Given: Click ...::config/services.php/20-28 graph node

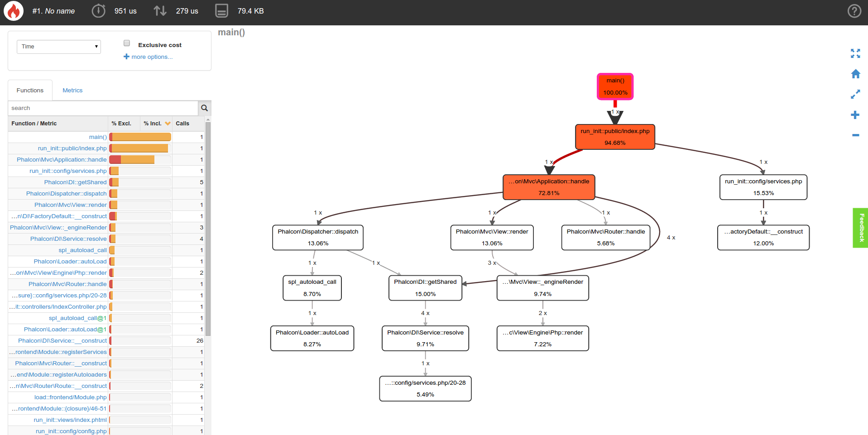Looking at the screenshot, I should (425, 388).
